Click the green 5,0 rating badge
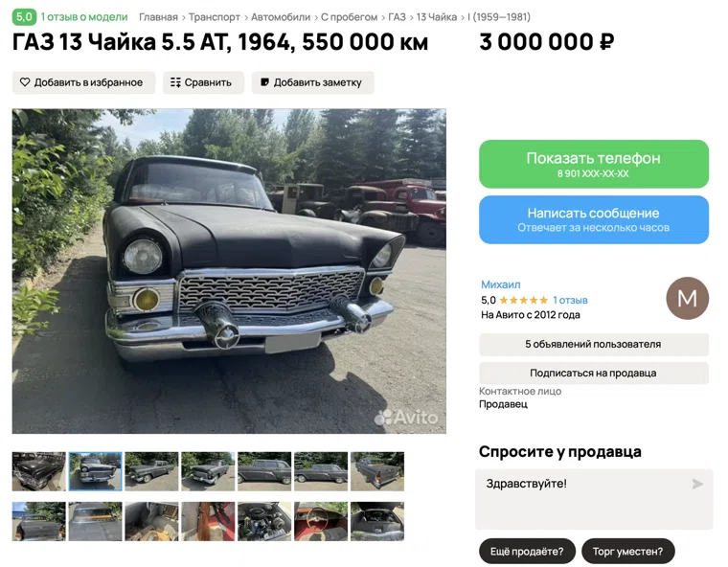The image size is (728, 567). click(24, 16)
